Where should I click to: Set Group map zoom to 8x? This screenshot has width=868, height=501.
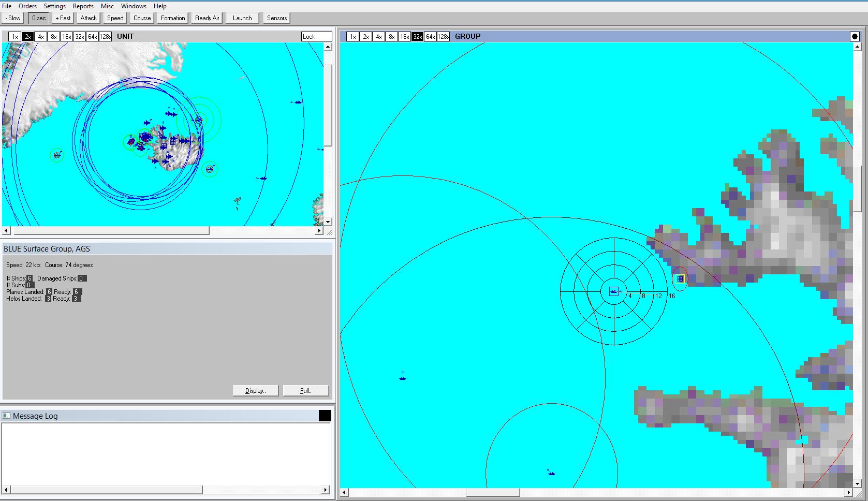pyautogui.click(x=392, y=36)
